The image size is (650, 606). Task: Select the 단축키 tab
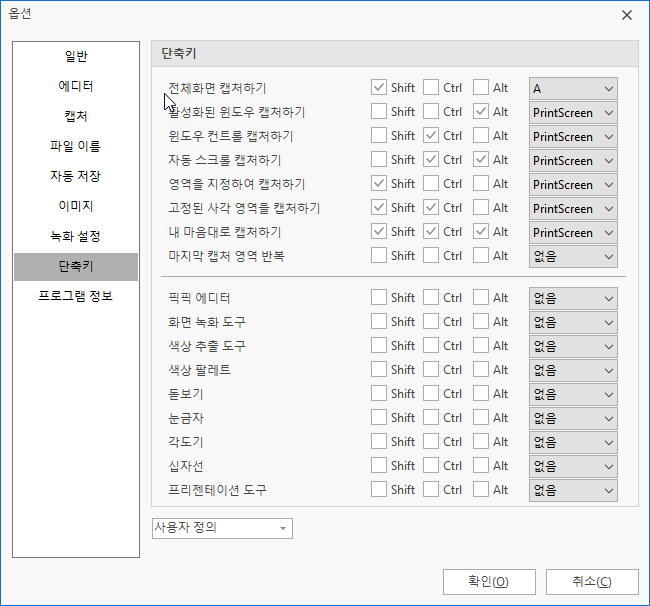click(x=76, y=267)
